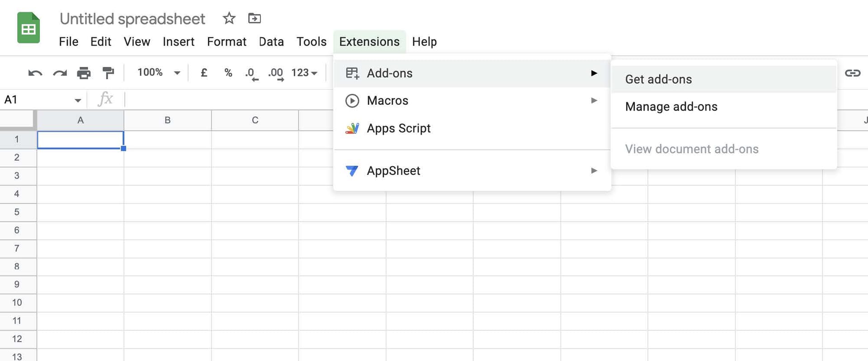
Task: Click the move to folder icon
Action: coord(255,19)
